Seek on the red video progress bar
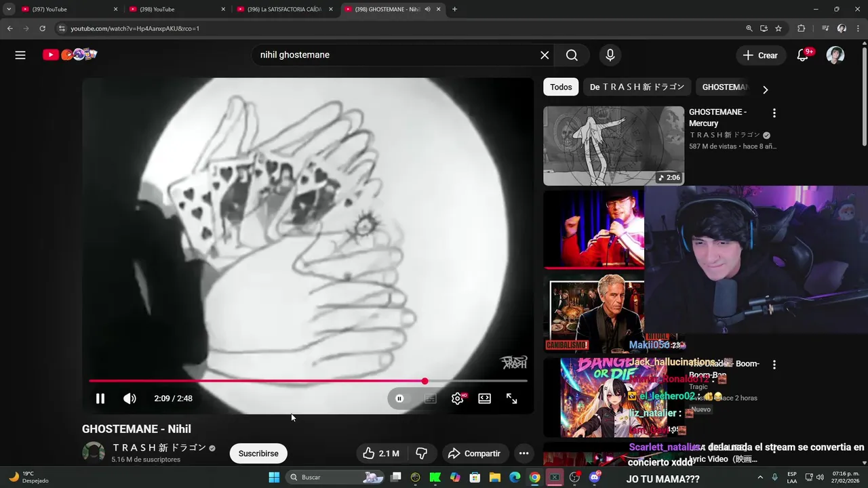Screen dimensions: 868x488 pyautogui.click(x=308, y=381)
